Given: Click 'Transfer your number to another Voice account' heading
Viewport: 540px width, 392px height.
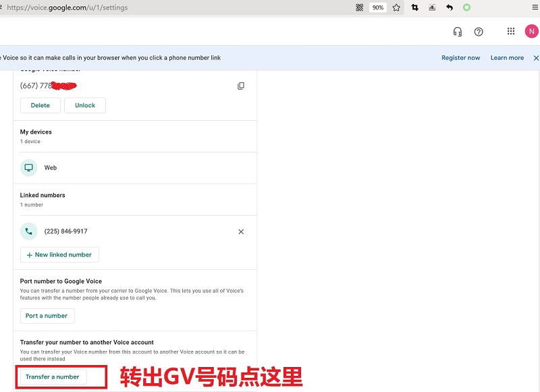Looking at the screenshot, I should click(87, 343).
